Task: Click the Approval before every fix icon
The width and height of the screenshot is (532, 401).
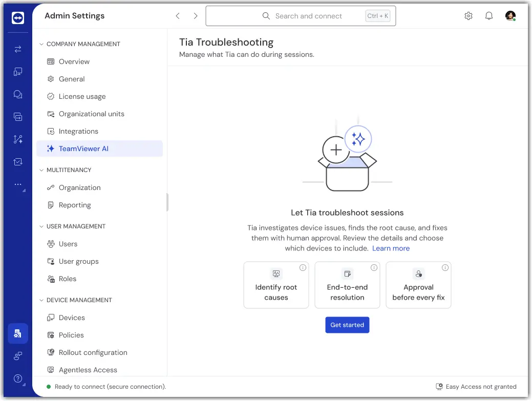Action: [419, 273]
